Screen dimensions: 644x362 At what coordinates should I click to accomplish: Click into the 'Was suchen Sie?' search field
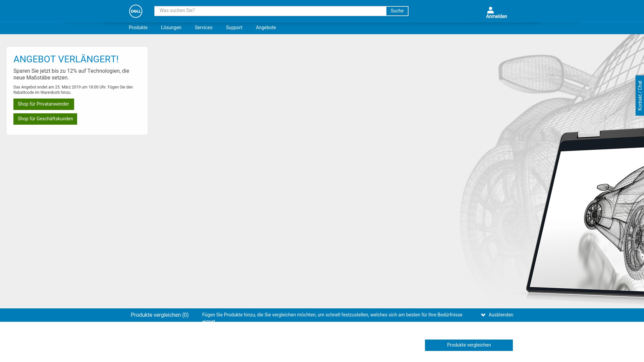(x=270, y=11)
